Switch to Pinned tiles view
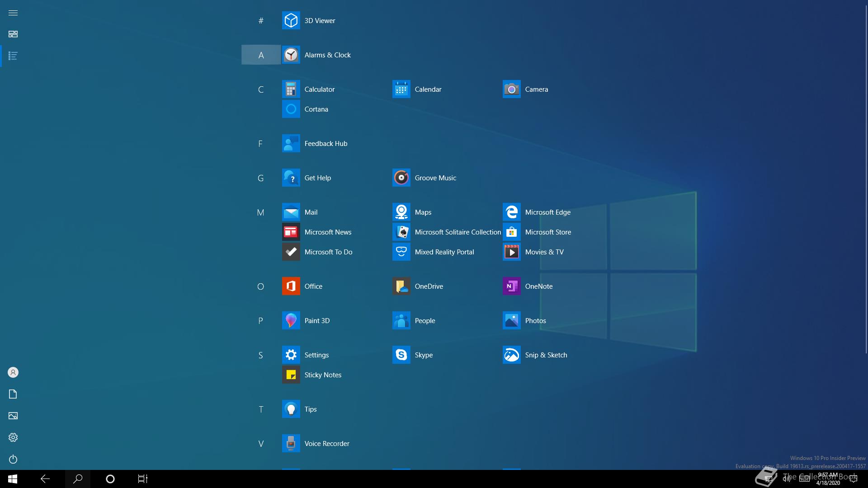 click(13, 34)
